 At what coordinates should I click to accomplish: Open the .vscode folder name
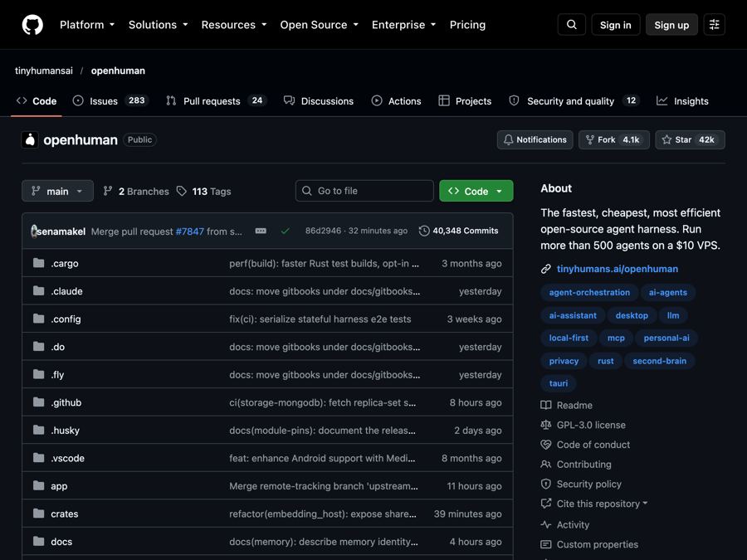[x=68, y=458]
